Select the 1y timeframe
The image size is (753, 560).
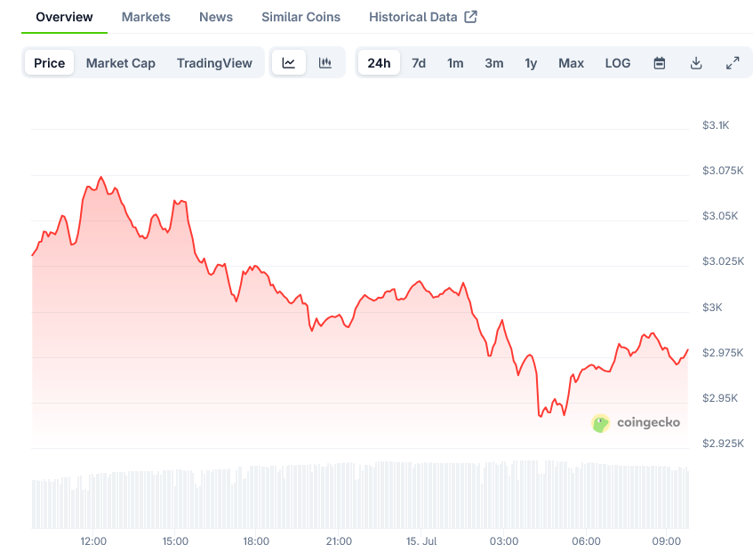pos(531,63)
